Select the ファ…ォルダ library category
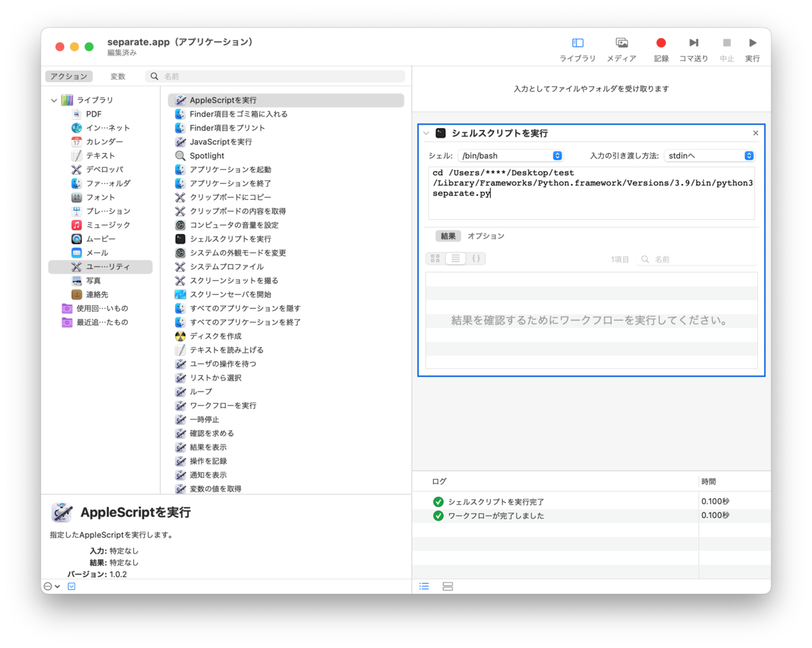The height and width of the screenshot is (648, 812). [x=101, y=183]
